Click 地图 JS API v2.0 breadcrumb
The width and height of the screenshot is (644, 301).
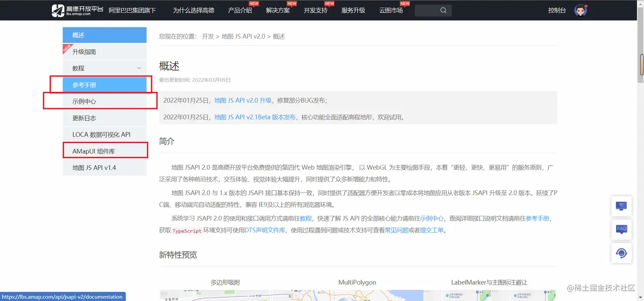tap(243, 37)
